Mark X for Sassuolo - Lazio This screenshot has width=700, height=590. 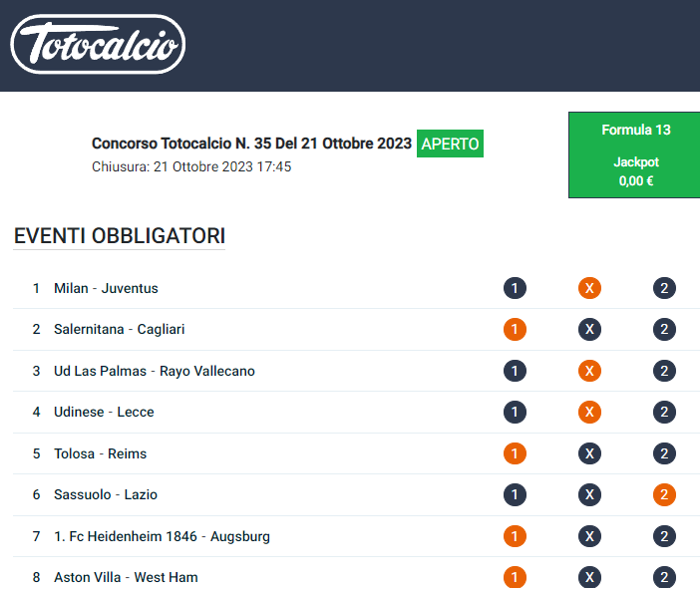point(589,495)
